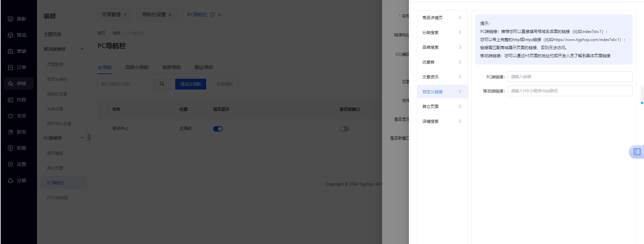The image size is (644, 244).
Task: Click the 资讯中心 name cell
Action: (x=120, y=129)
